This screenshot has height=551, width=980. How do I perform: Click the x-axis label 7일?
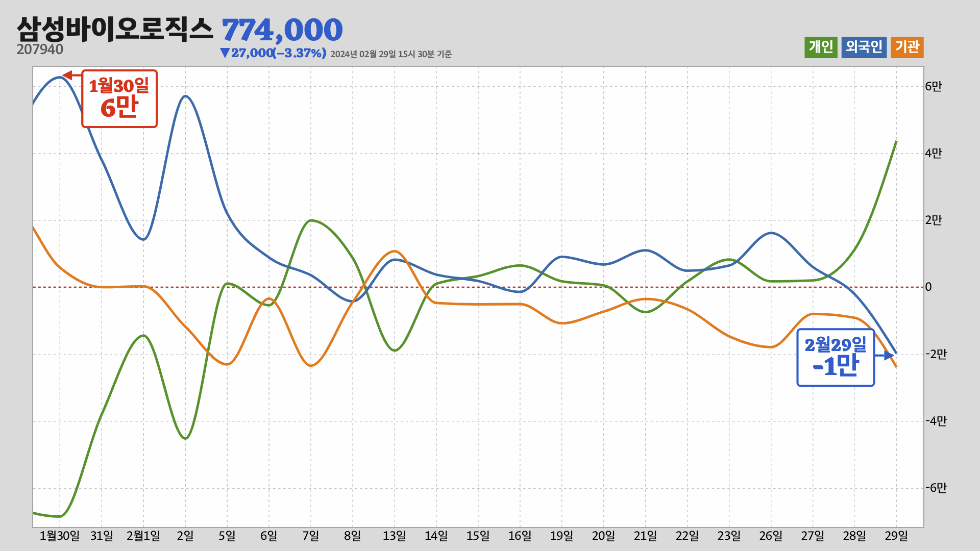tap(311, 536)
